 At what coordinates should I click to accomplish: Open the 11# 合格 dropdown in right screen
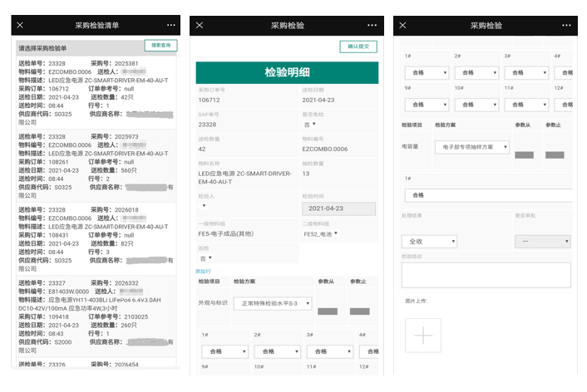pos(526,105)
